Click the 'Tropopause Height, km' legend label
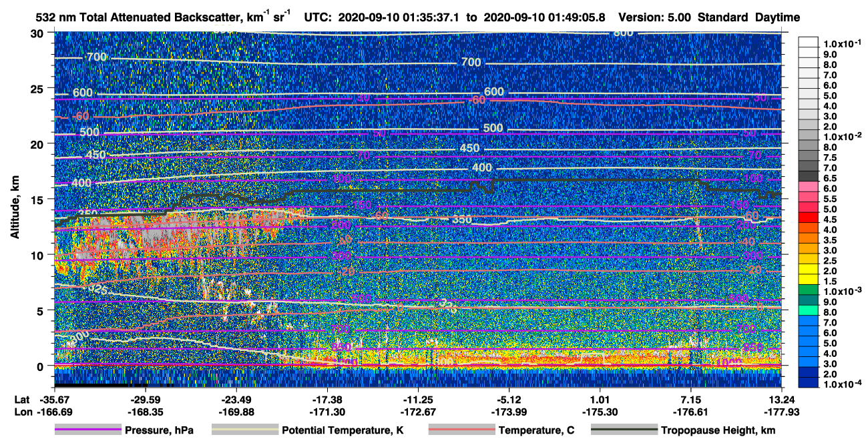Viewport: 868px width, 445px height. pyautogui.click(x=718, y=430)
